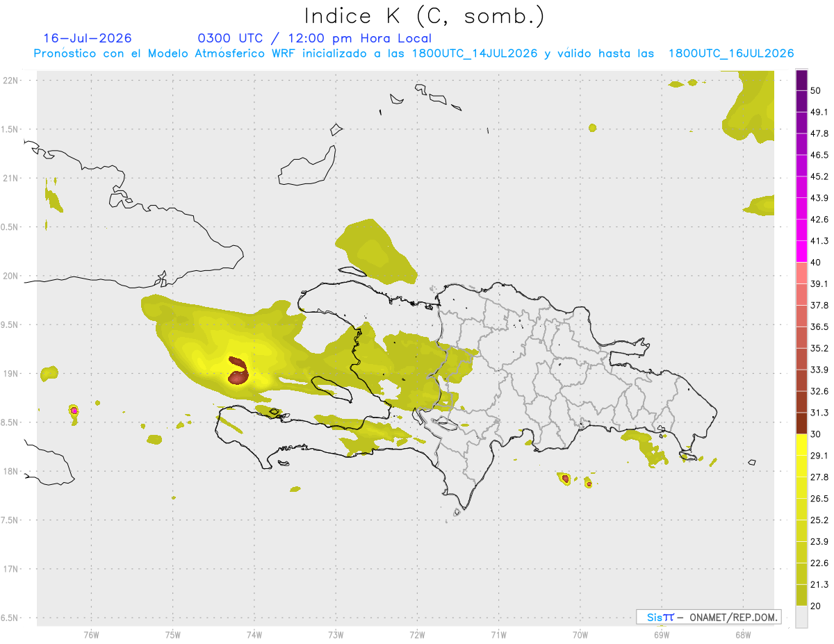The width and height of the screenshot is (834, 644).
Task: Click colorbar label "22.6"
Action: 819,563
